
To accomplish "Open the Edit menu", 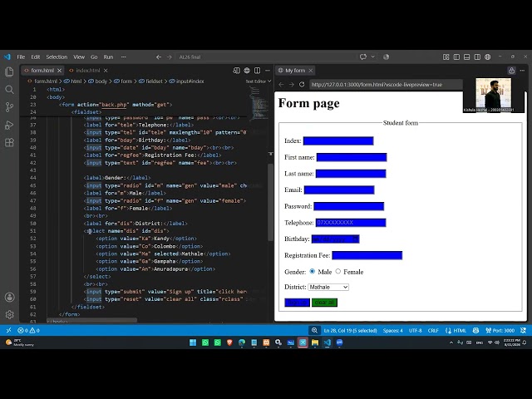I will pos(36,57).
